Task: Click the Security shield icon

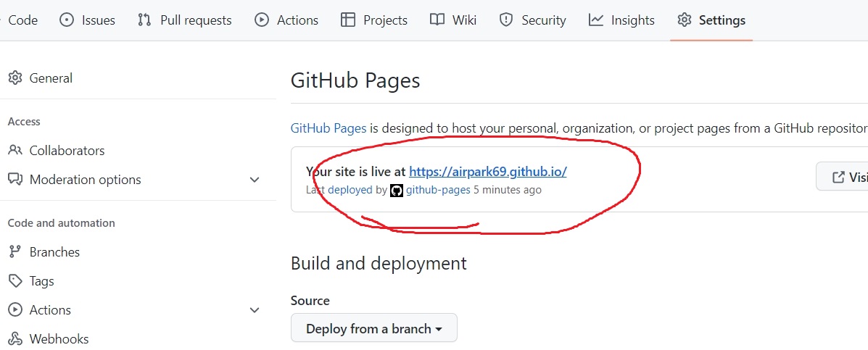Action: tap(506, 20)
